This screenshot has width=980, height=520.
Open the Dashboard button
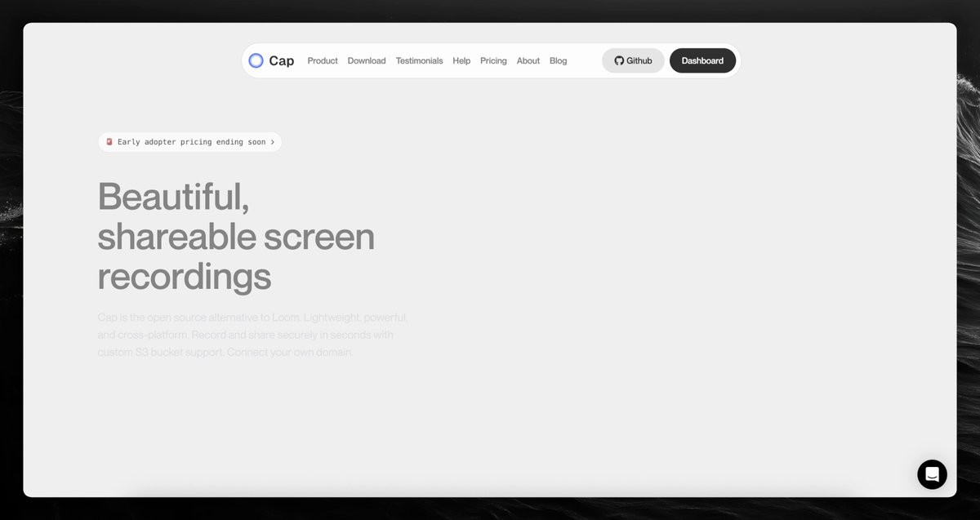[x=702, y=60]
